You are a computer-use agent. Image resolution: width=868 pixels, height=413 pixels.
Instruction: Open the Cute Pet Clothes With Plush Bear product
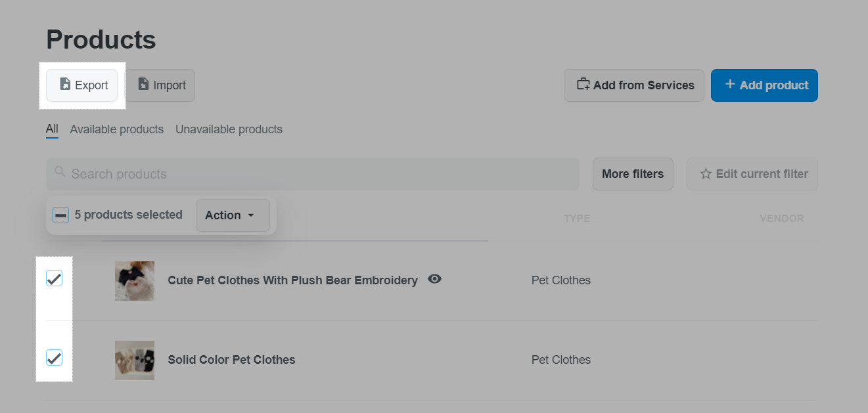point(292,280)
